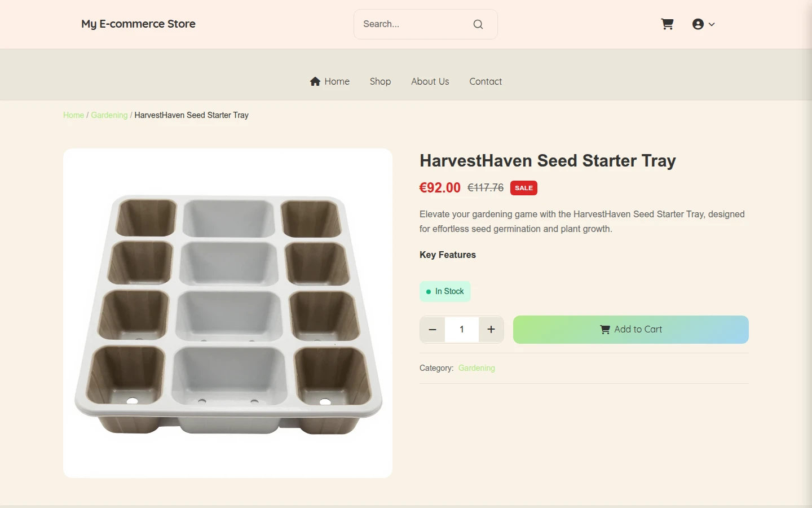Open the shopping cart icon in header
The height and width of the screenshot is (508, 812).
point(667,24)
